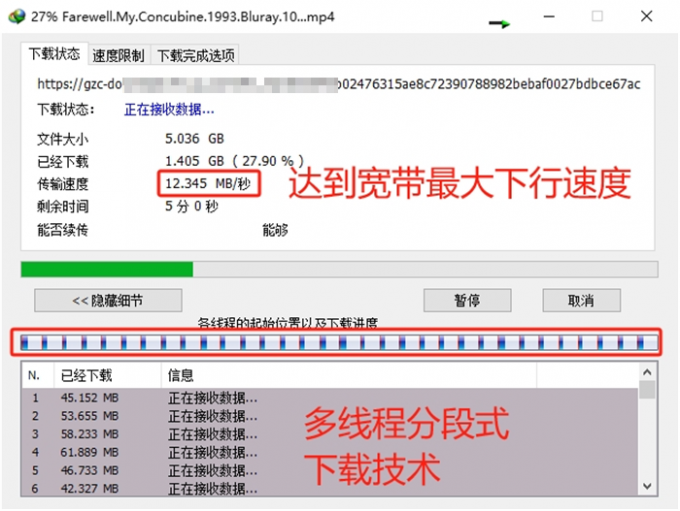Click the downloaded value 1.405 GB (27.90 %)
This screenshot has height=511, width=680.
[234, 161]
